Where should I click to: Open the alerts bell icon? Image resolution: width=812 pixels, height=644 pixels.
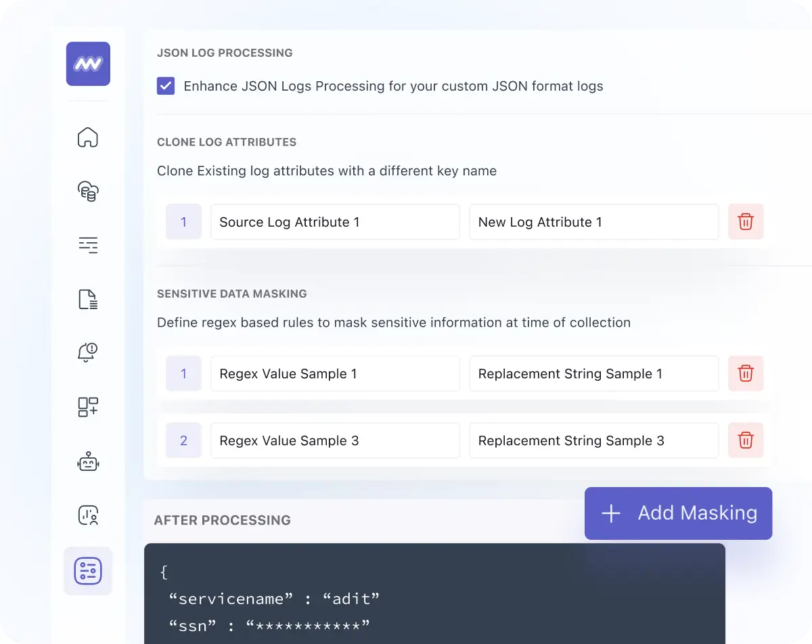point(88,352)
